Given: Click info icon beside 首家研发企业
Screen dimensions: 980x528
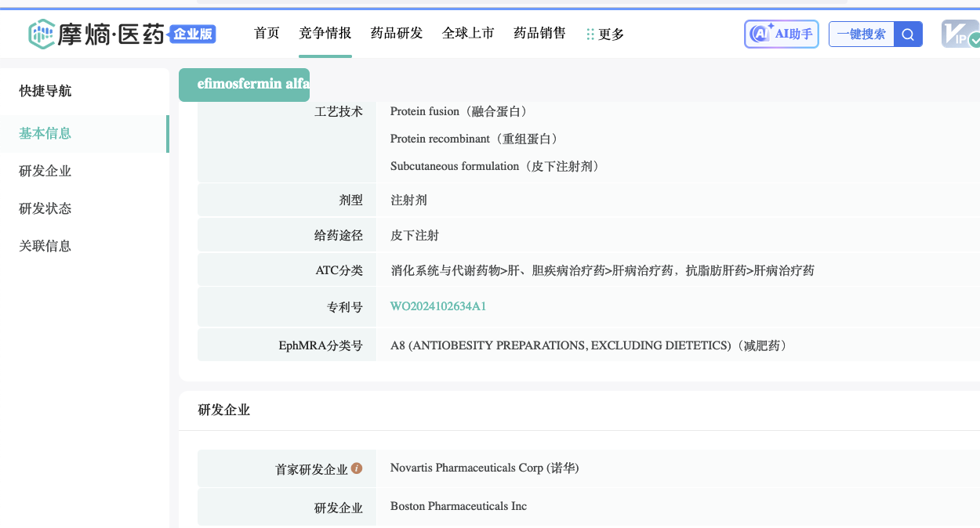Looking at the screenshot, I should click(357, 468).
